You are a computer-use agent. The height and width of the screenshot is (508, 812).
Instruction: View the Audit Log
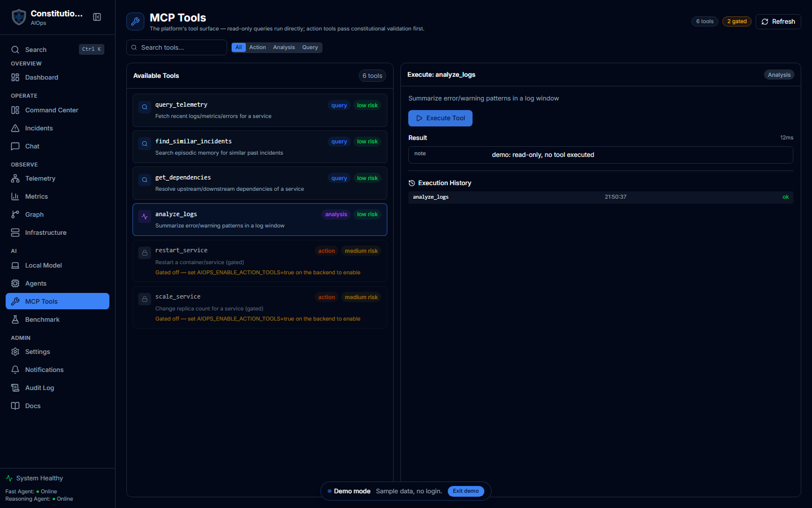[x=58, y=388]
